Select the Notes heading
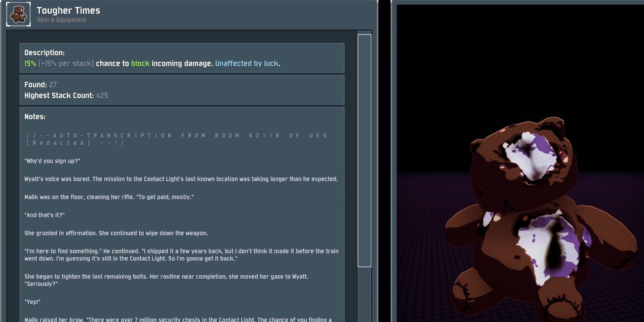 pos(35,117)
